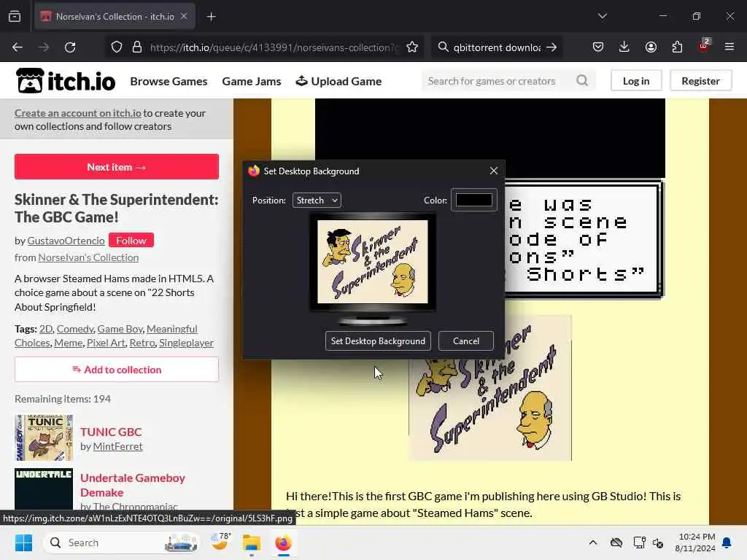The height and width of the screenshot is (560, 747).
Task: Open a new browser tab
Action: [x=211, y=17]
